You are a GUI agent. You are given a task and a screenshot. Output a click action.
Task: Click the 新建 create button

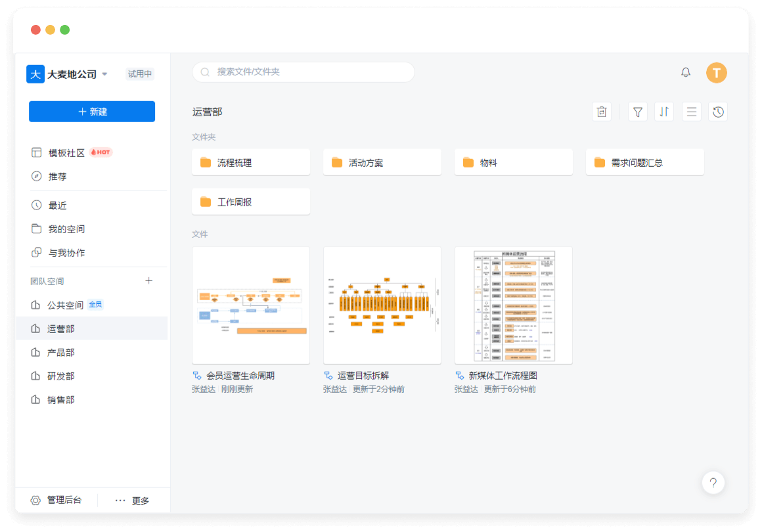(x=92, y=112)
